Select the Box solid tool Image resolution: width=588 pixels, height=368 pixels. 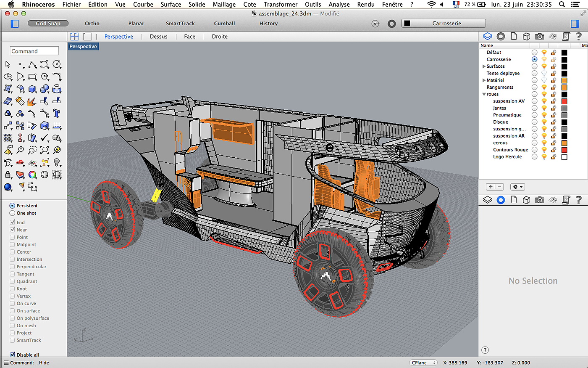(32, 89)
